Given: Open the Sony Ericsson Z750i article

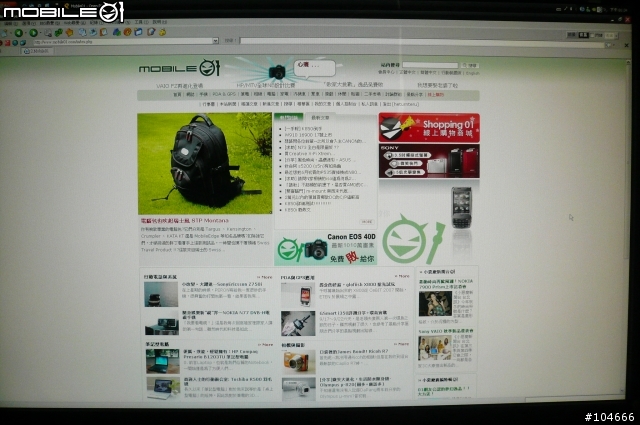Looking at the screenshot, I should pyautogui.click(x=222, y=284).
